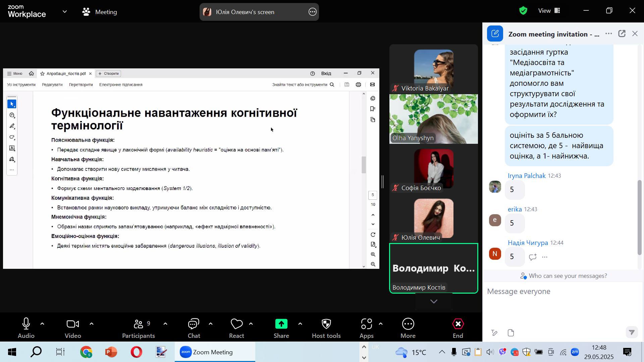This screenshot has width=644, height=362.
Task: Mute microphone with the Audio button
Action: point(26,328)
